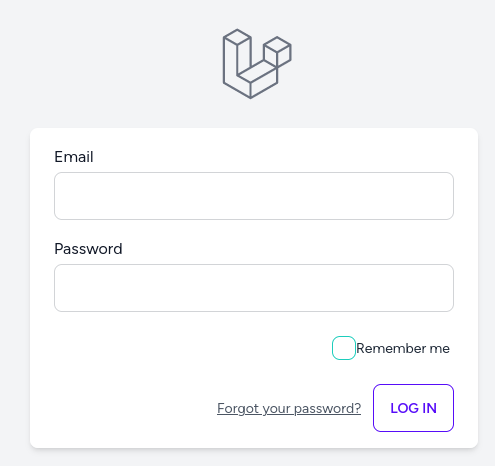Place cursor in the empty box under Email
Screen dimensions: 495x466
pos(254,196)
